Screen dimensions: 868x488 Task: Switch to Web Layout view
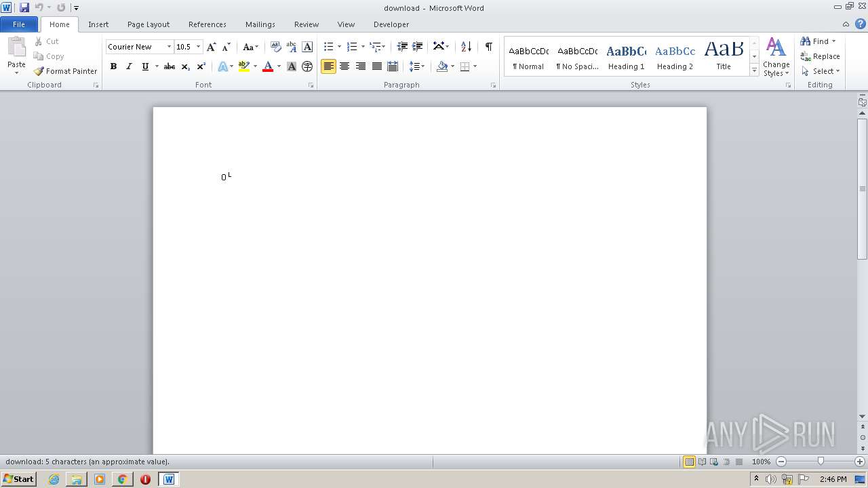pyautogui.click(x=713, y=462)
